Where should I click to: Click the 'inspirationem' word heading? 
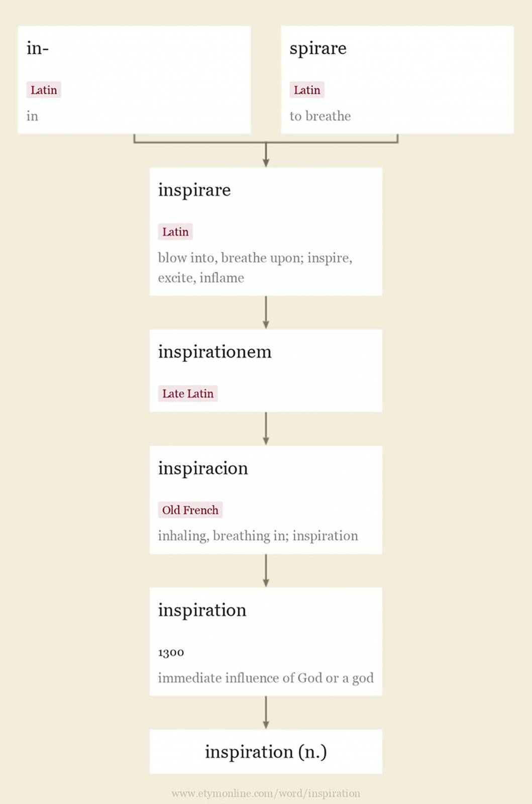tap(215, 352)
